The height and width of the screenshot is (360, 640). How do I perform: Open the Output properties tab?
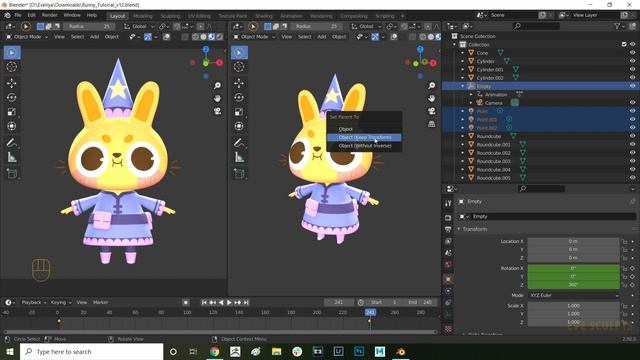[448, 229]
